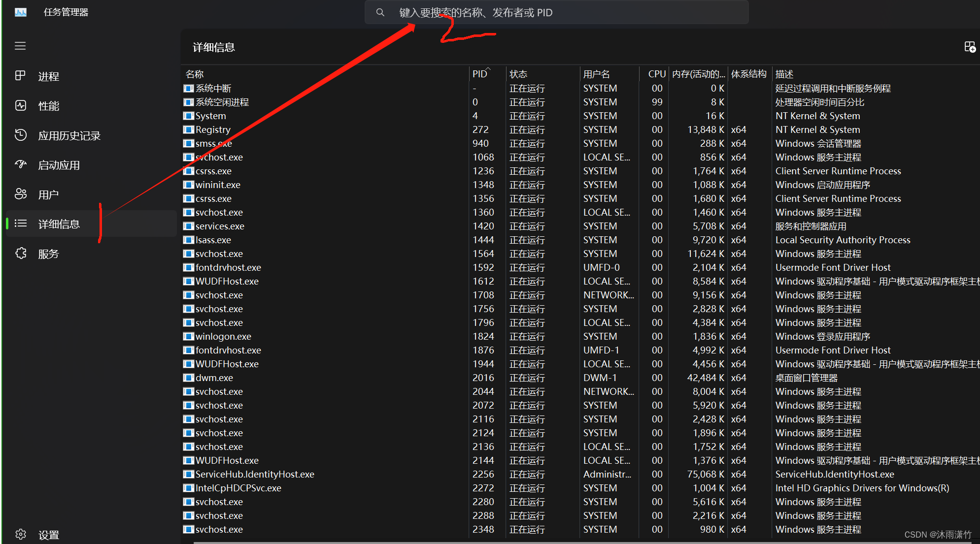This screenshot has width=980, height=544.
Task: Click the 应用历史记录 history icon
Action: pyautogui.click(x=20, y=135)
